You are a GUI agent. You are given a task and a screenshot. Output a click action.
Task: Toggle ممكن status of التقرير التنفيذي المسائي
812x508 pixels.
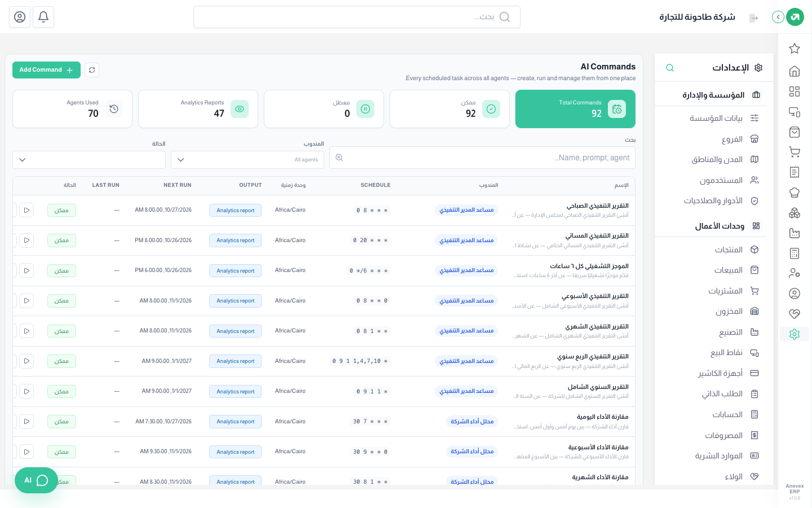(x=61, y=240)
